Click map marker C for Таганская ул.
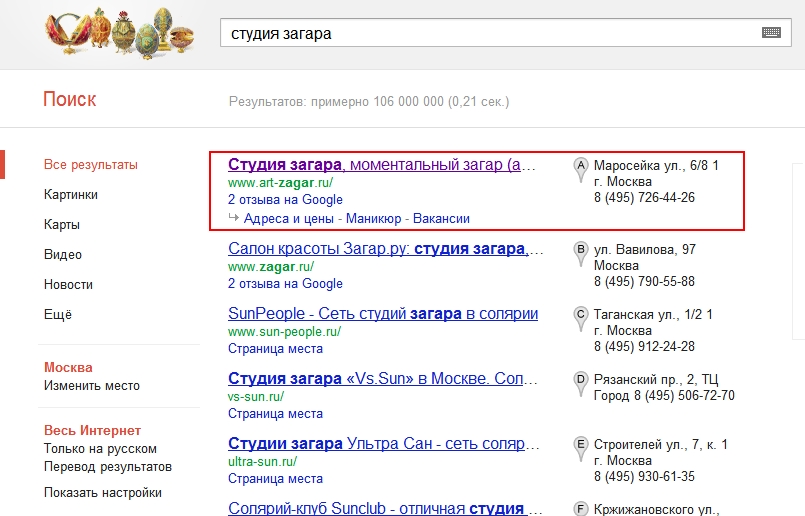This screenshot has height=516, width=805. click(581, 318)
